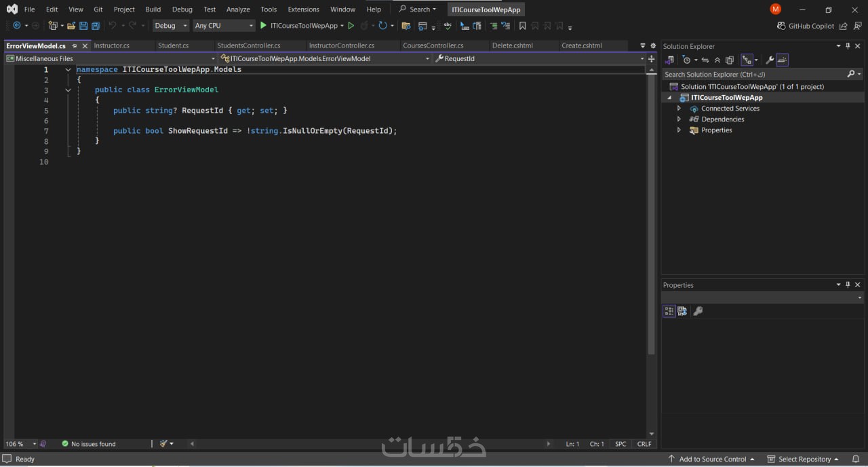Click the account avatar M icon
The image size is (868, 467).
pos(776,9)
